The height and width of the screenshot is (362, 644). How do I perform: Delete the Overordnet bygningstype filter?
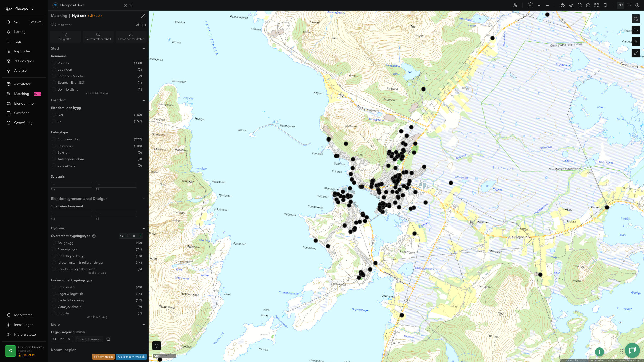click(x=140, y=236)
